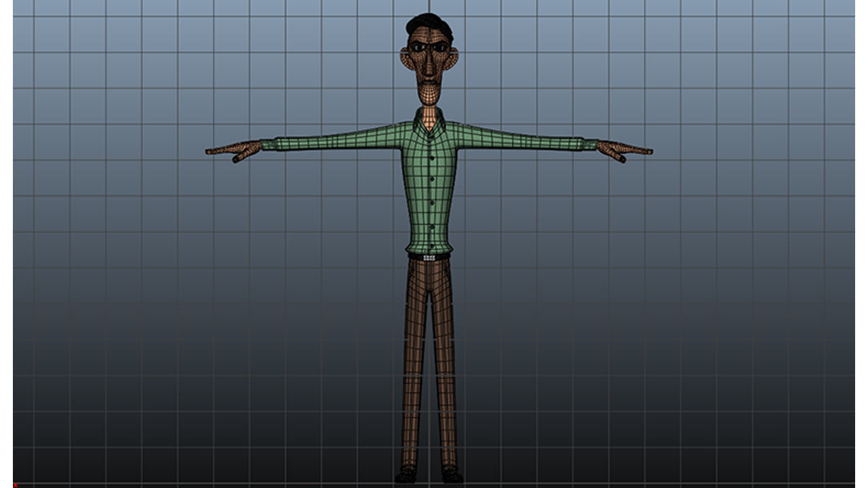
Task: Select the character's neck
Action: [429, 115]
